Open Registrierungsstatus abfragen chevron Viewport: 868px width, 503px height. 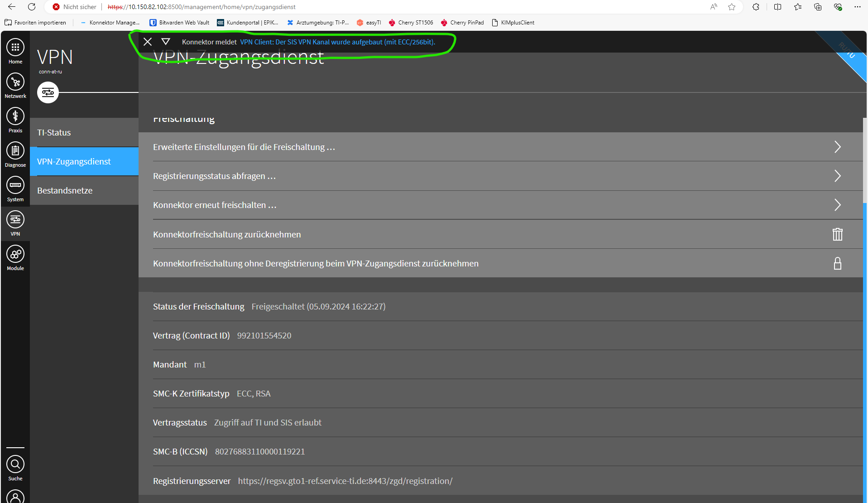coord(837,176)
